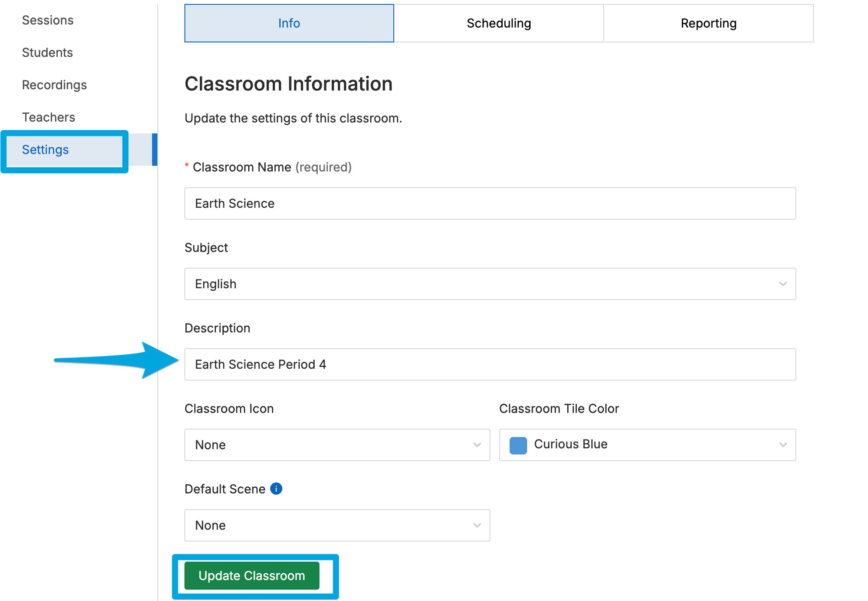Click the Curious Blue color swatch
The image size is (868, 601).
(518, 445)
